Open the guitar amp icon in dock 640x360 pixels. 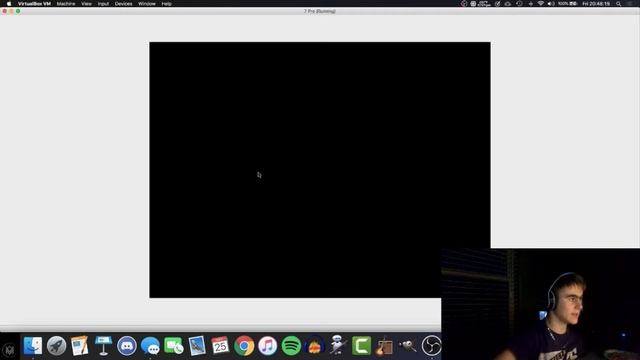384,346
